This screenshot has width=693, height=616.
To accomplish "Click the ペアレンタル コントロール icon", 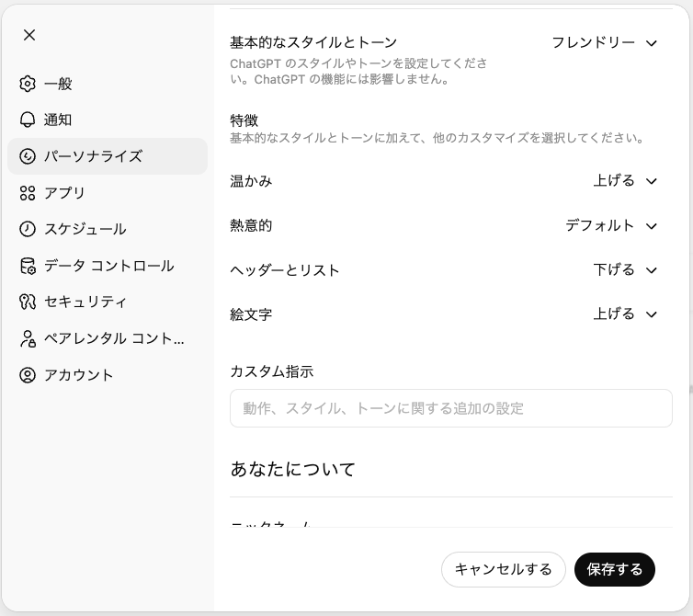I will coord(28,338).
